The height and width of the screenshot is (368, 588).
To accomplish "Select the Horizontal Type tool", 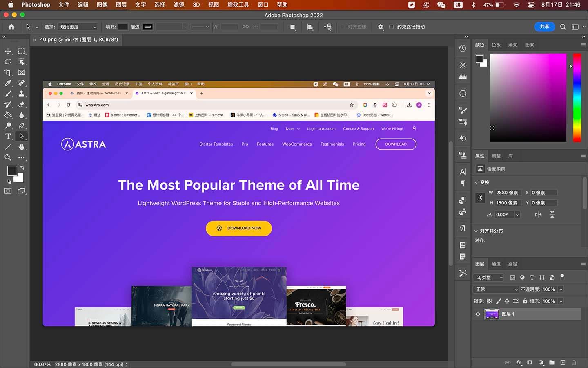I will 8,136.
